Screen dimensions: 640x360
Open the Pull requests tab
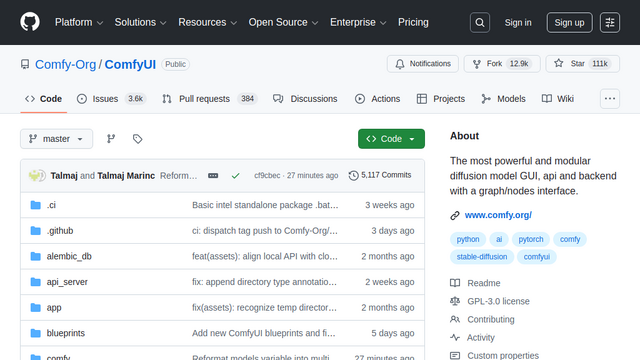(210, 99)
